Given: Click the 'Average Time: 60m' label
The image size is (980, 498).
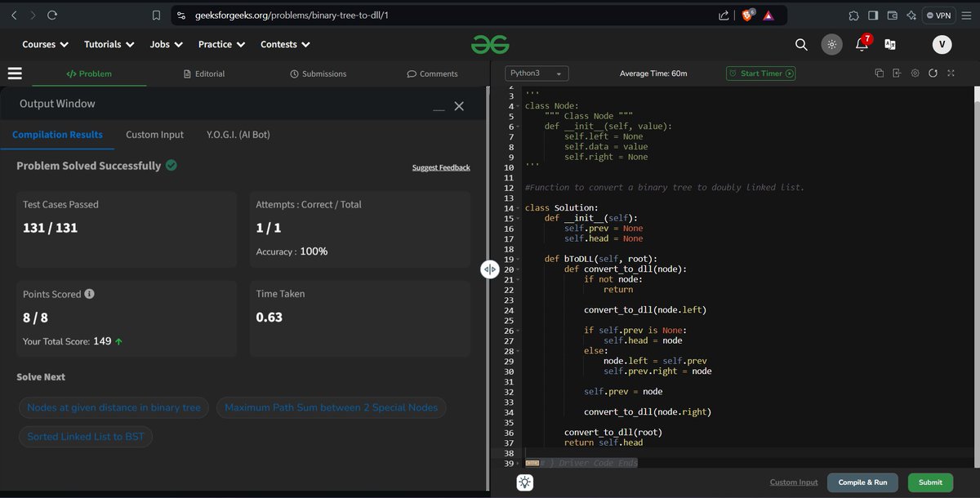Looking at the screenshot, I should (x=653, y=73).
